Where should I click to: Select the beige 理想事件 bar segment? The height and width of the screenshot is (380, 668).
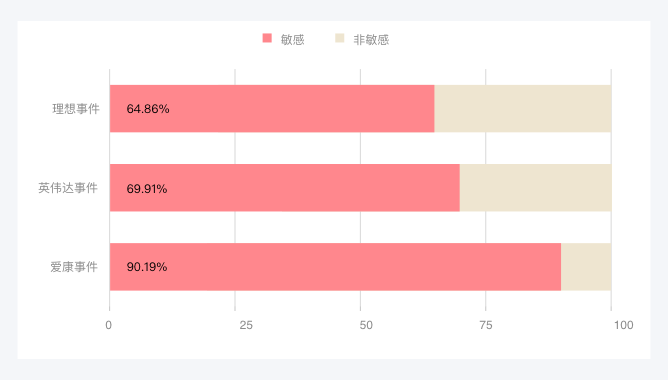pos(523,109)
